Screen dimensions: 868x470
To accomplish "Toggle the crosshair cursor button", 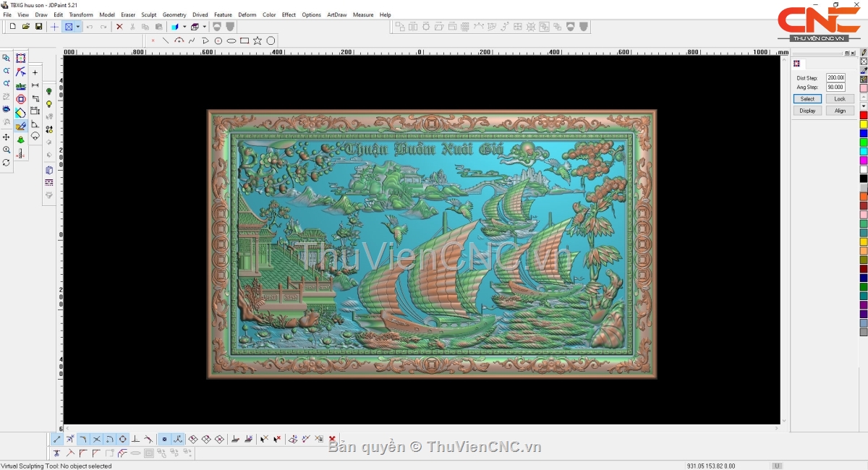I will point(54,27).
